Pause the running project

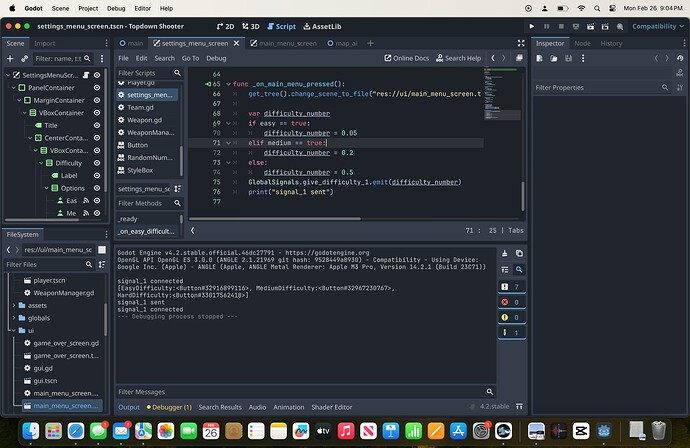coord(547,26)
